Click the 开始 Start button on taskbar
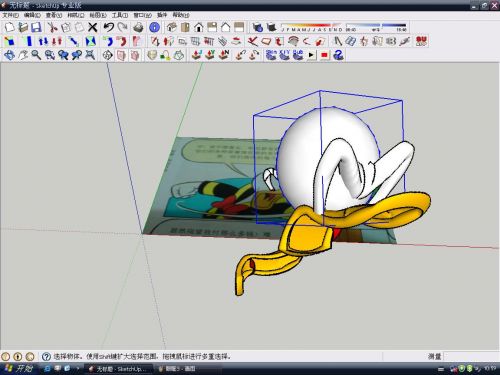This screenshot has width=500, height=375. (19, 368)
